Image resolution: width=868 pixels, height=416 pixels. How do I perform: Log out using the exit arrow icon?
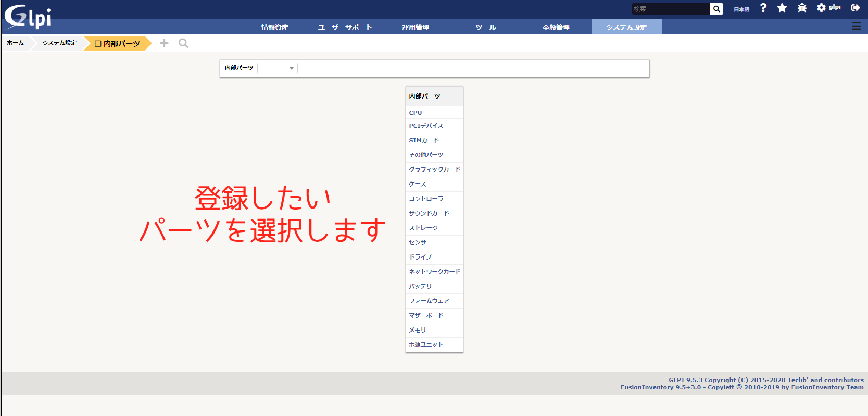click(x=855, y=8)
